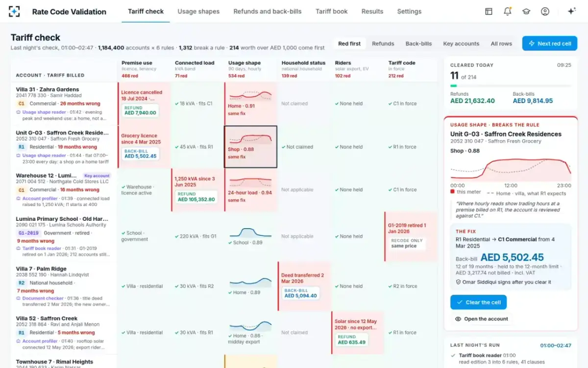Click the eye icon on Open the account
The image size is (588, 368).
pyautogui.click(x=458, y=319)
